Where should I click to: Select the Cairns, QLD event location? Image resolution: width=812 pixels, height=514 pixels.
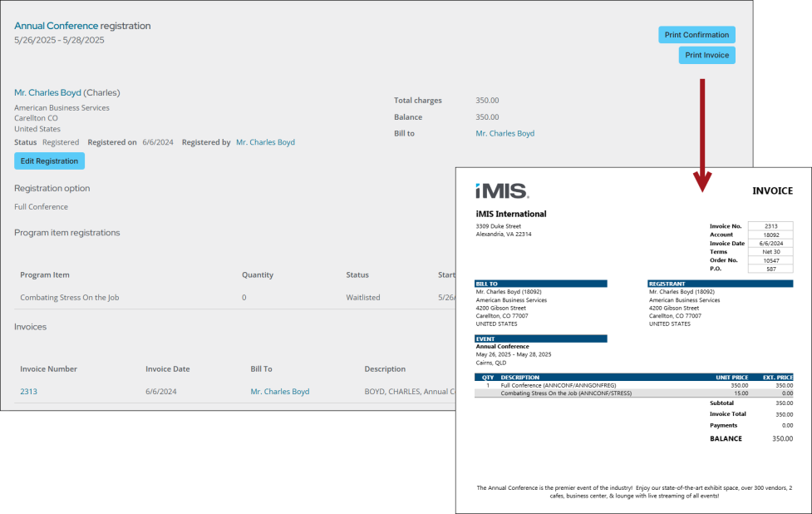coord(491,363)
